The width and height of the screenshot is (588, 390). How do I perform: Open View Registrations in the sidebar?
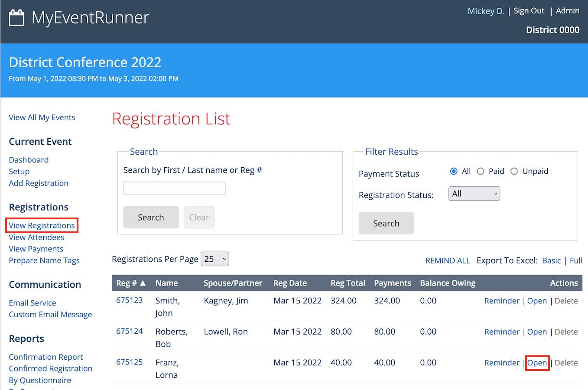coord(42,225)
